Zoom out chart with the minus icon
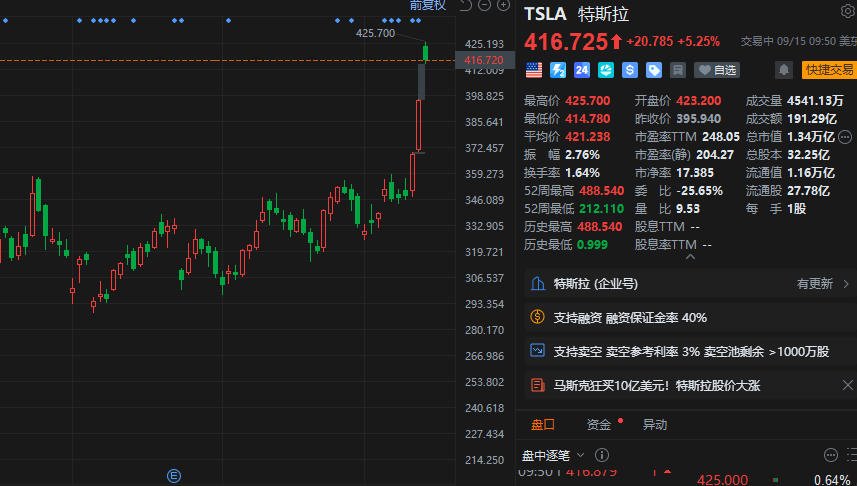857x486 pixels. [x=484, y=5]
